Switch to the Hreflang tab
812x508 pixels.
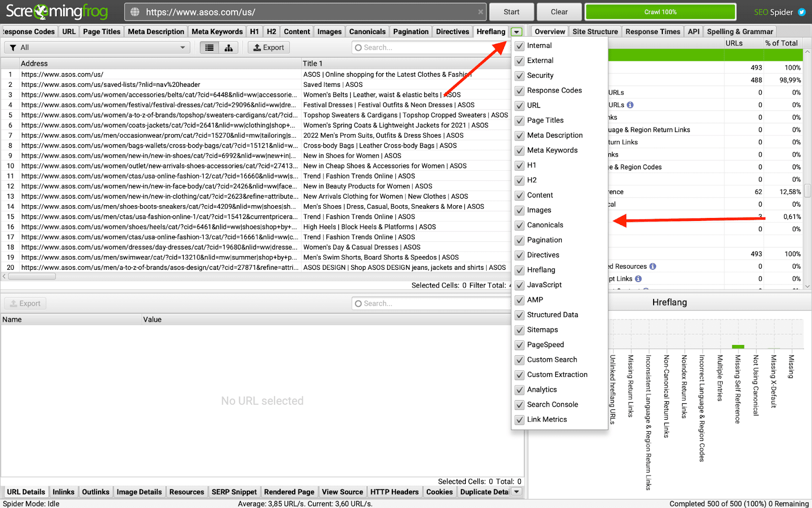491,31
